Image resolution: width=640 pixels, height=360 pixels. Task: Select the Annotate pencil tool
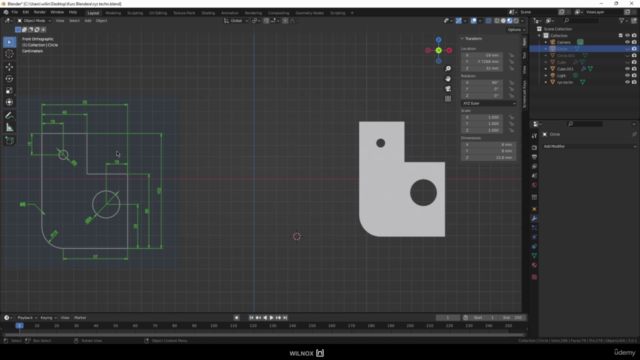[x=9, y=116]
